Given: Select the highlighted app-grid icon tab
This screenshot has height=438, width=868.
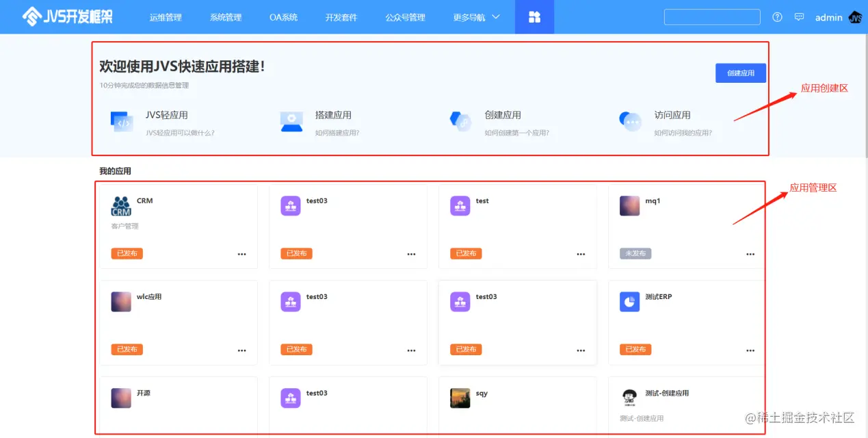Looking at the screenshot, I should click(x=534, y=17).
